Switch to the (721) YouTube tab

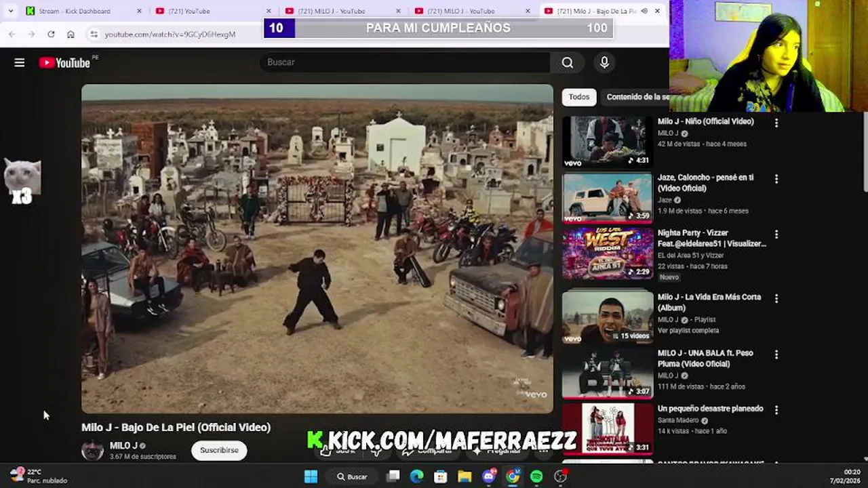click(x=189, y=11)
